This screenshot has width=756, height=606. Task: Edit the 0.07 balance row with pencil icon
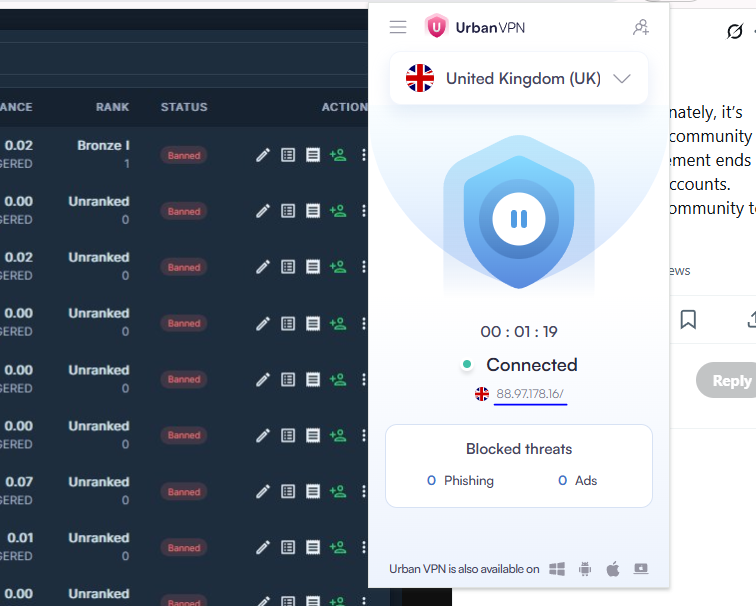[x=263, y=491]
